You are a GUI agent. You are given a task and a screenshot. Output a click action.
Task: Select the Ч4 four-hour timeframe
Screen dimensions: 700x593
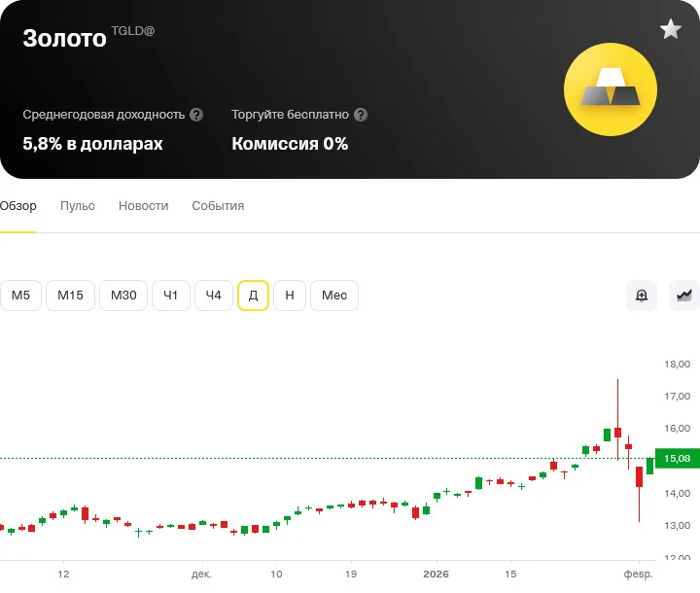pyautogui.click(x=214, y=296)
